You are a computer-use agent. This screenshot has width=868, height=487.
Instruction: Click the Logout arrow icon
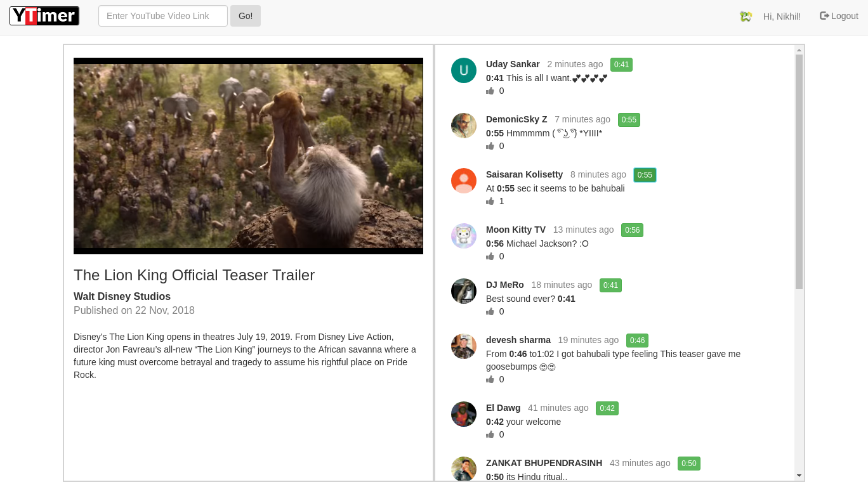(x=824, y=16)
